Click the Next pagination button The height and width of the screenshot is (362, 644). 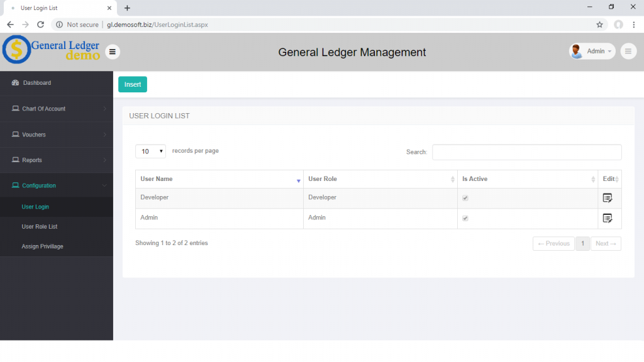click(606, 244)
